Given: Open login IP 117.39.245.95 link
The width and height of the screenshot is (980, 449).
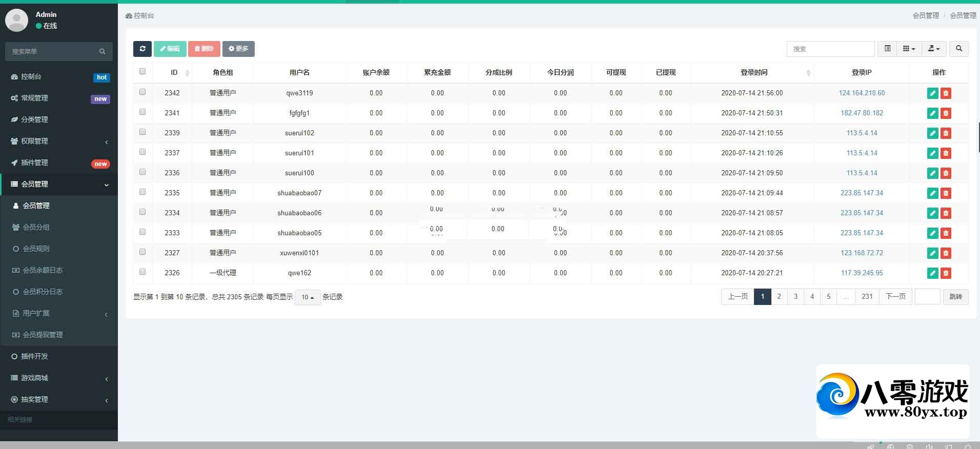Looking at the screenshot, I should coord(862,273).
